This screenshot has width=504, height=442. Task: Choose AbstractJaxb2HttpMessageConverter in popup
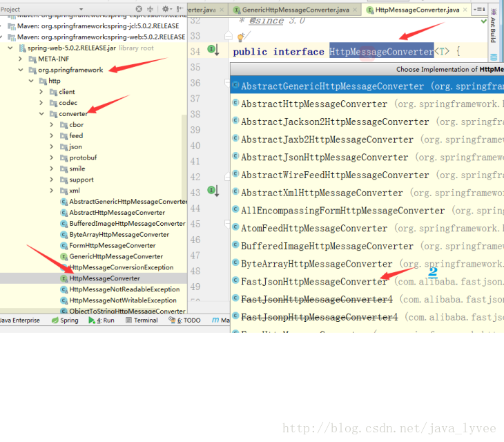(367, 140)
